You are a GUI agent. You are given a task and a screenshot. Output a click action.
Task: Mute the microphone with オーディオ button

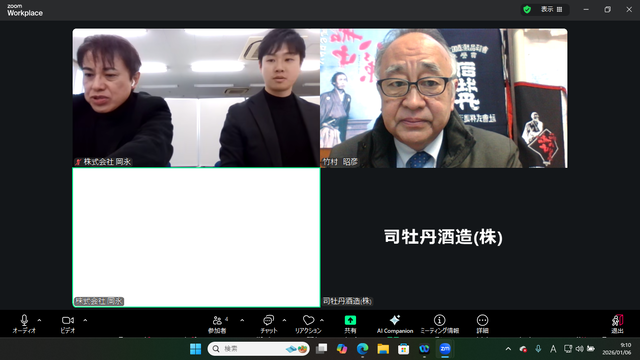(x=24, y=324)
